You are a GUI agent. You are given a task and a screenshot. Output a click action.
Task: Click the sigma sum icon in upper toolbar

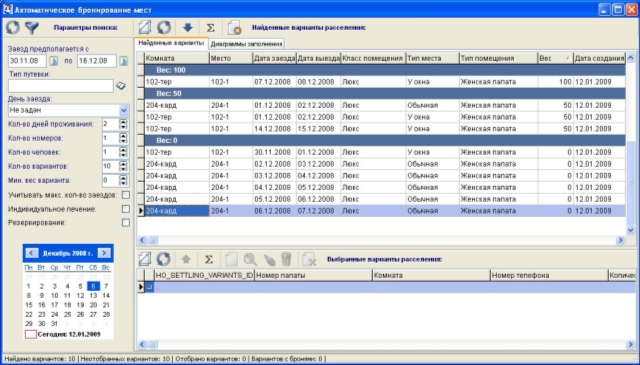pyautogui.click(x=210, y=28)
